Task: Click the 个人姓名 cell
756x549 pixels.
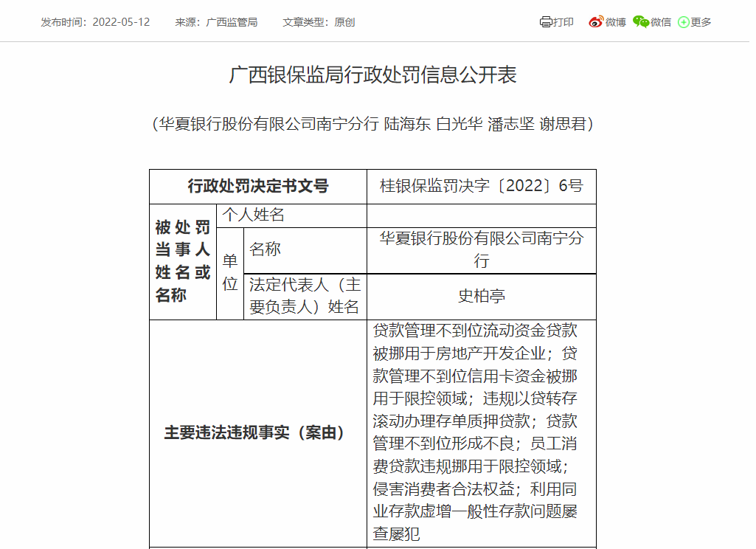Action: pyautogui.click(x=291, y=215)
